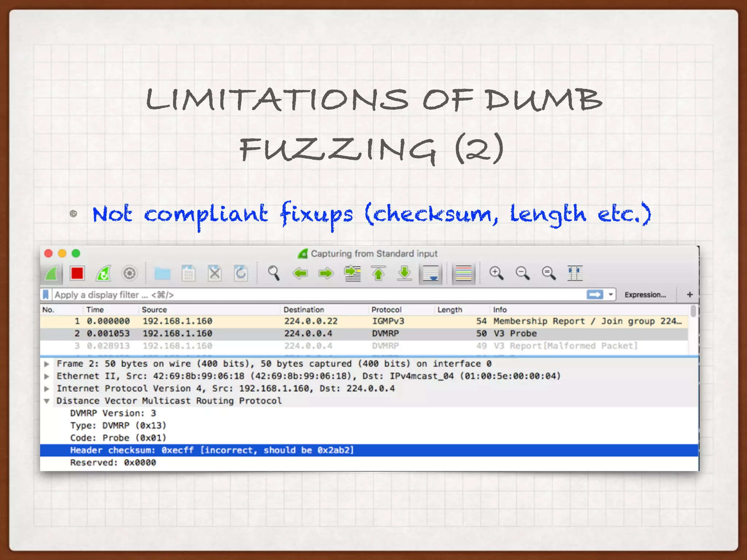Image resolution: width=747 pixels, height=560 pixels.
Task: Start capture with the shark fin icon
Action: pyautogui.click(x=51, y=273)
